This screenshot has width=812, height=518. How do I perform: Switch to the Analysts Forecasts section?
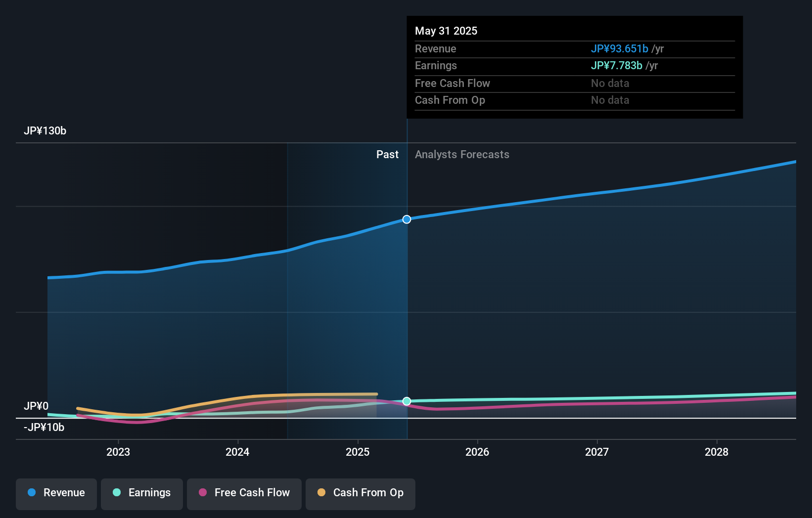pyautogui.click(x=462, y=154)
